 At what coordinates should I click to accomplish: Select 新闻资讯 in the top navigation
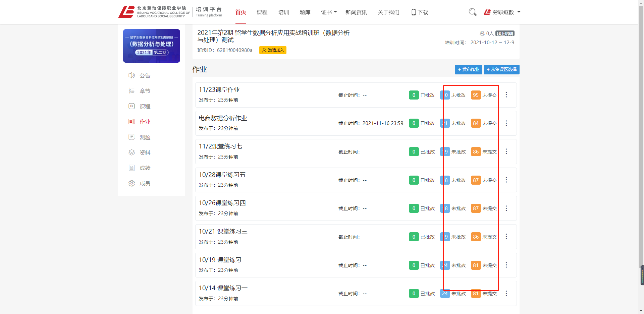coord(356,12)
